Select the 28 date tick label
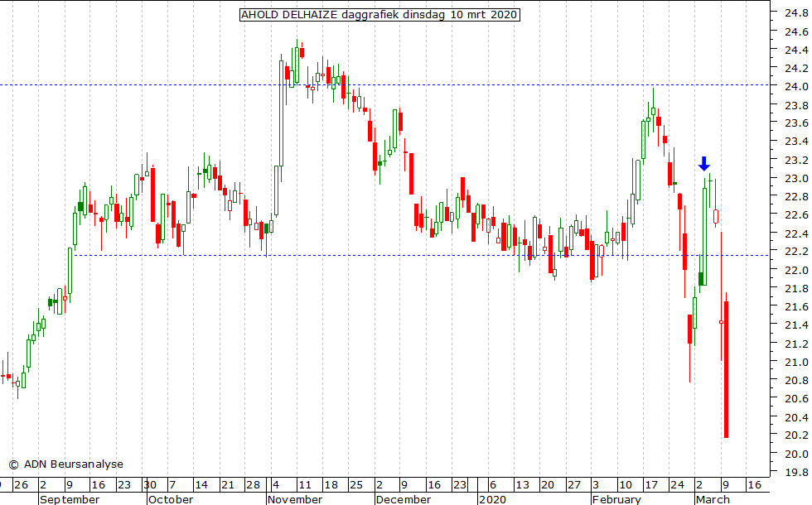The width and height of the screenshot is (812, 505). 253,485
